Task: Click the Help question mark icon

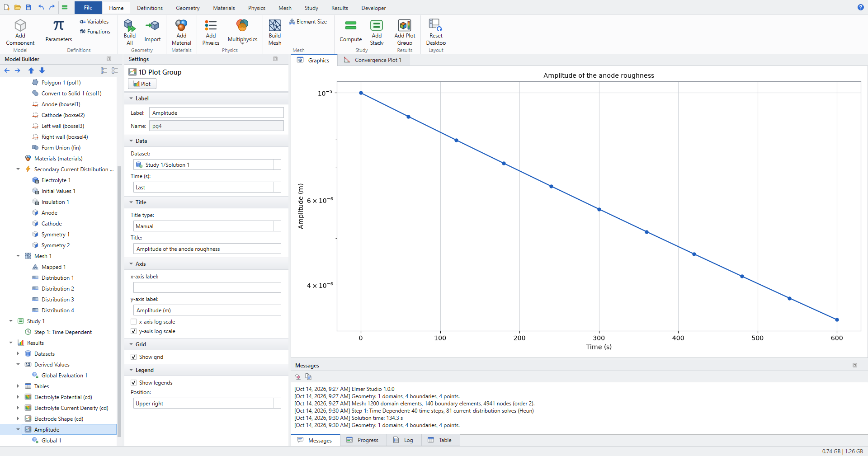Action: coord(860,7)
